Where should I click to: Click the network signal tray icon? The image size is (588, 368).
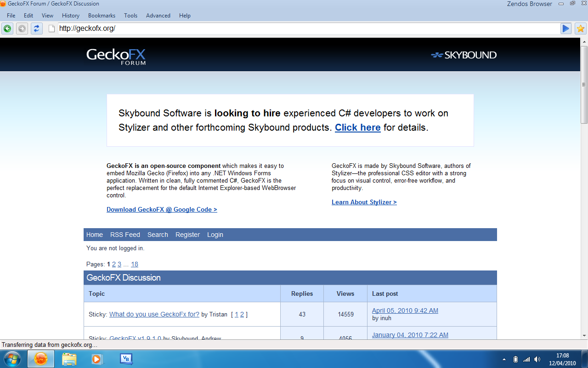coord(526,359)
